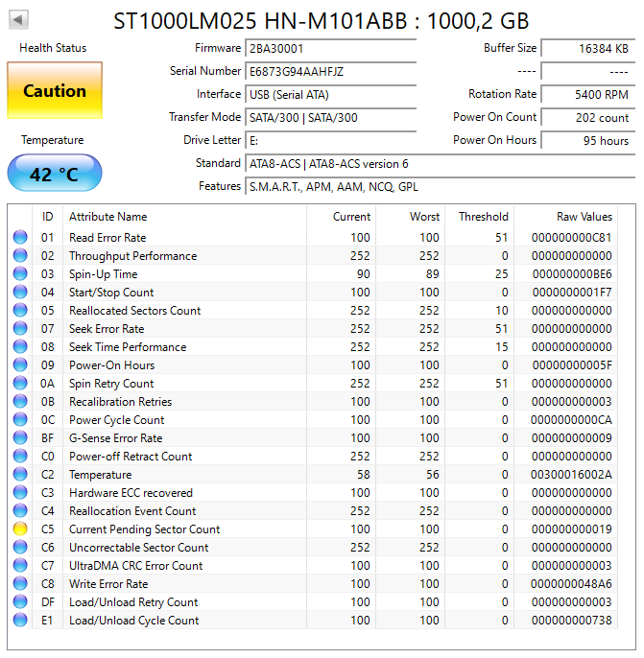Image resolution: width=644 pixels, height=658 pixels.
Task: Click the Firmware value field
Action: (330, 48)
